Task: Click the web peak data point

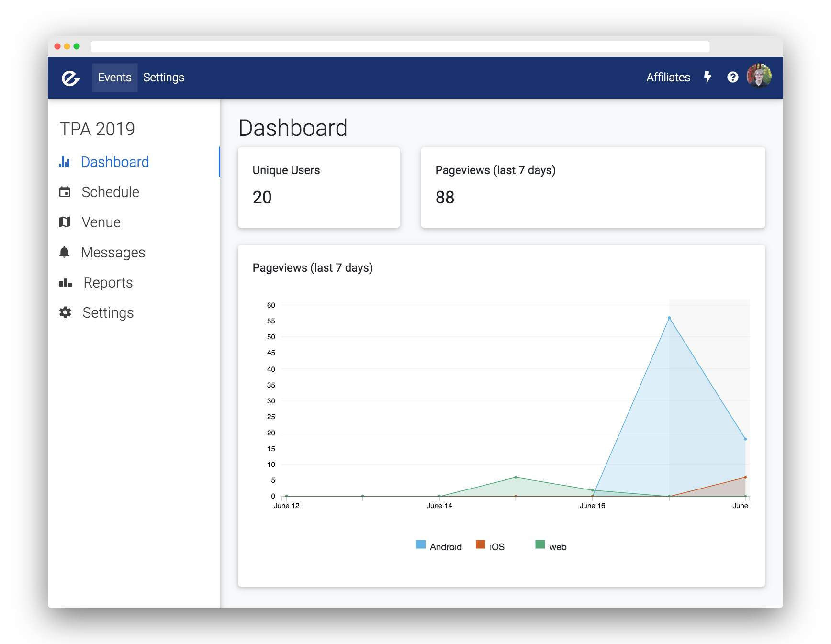Action: click(x=516, y=477)
